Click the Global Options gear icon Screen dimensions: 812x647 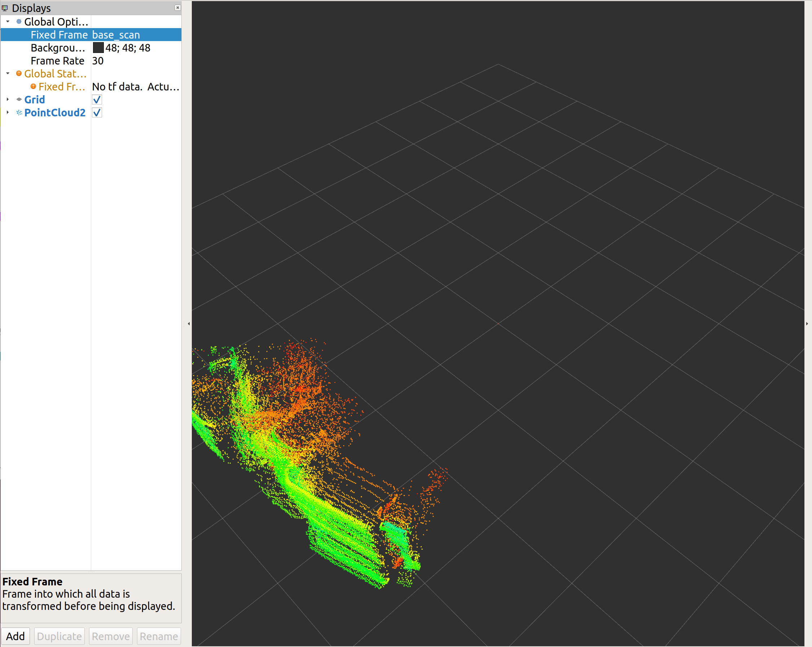[19, 22]
